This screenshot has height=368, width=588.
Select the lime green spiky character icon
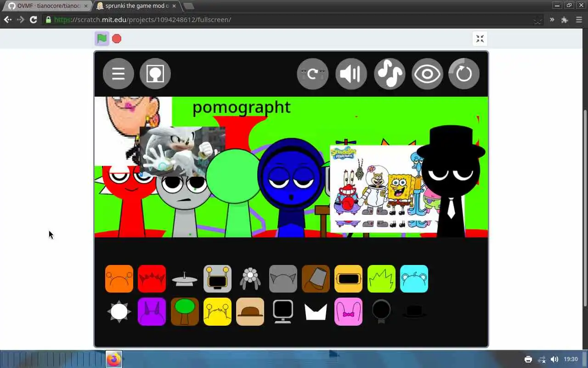tap(381, 279)
